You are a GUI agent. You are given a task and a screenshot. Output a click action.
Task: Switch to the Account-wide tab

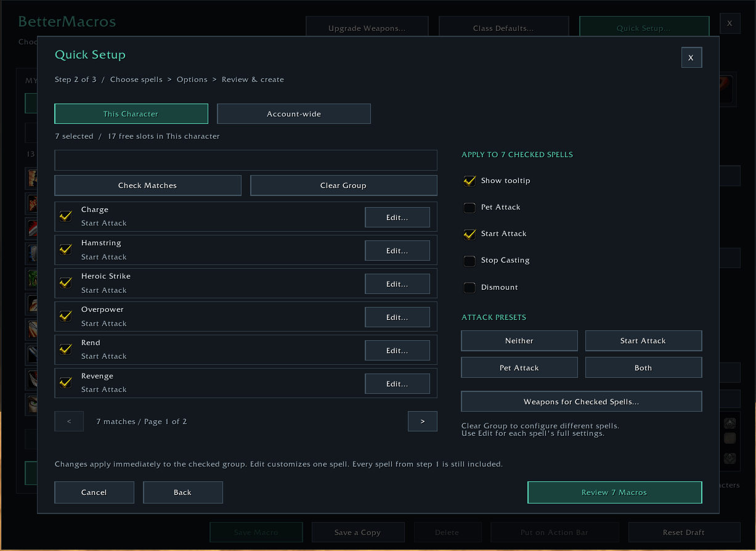pos(294,114)
